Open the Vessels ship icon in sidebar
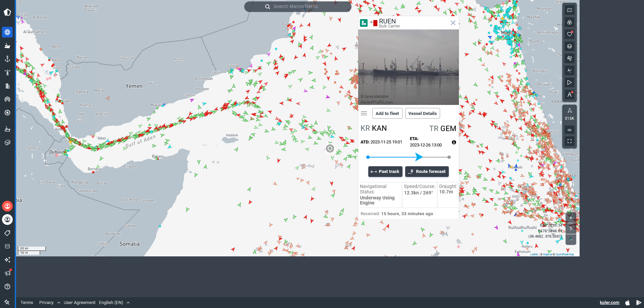This screenshot has width=644, height=308. 7,46
